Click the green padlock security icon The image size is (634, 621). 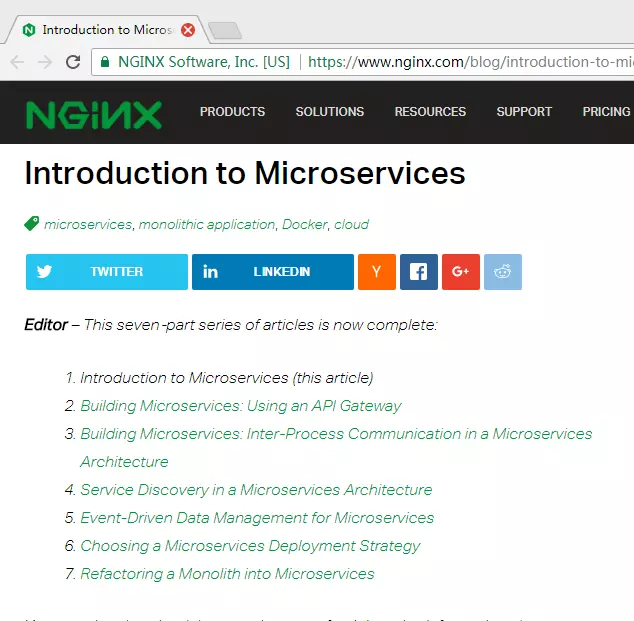[x=105, y=62]
